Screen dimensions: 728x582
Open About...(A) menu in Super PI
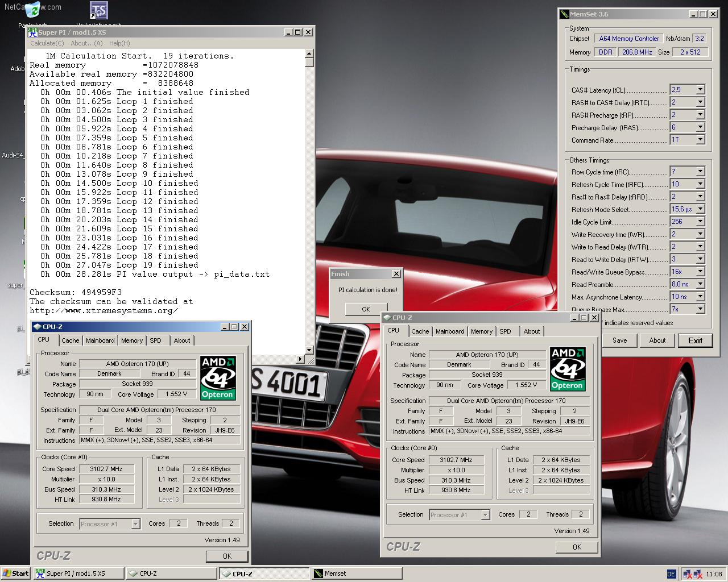pyautogui.click(x=86, y=43)
